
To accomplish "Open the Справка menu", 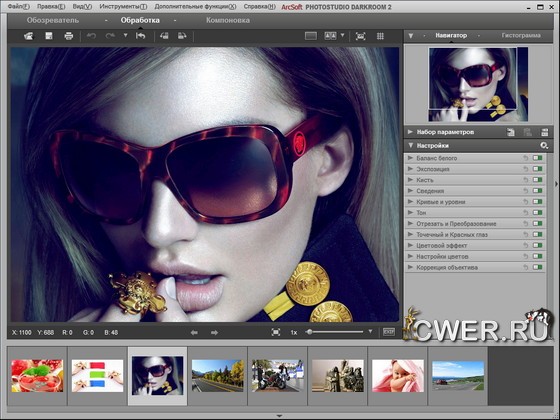I will coord(259,7).
